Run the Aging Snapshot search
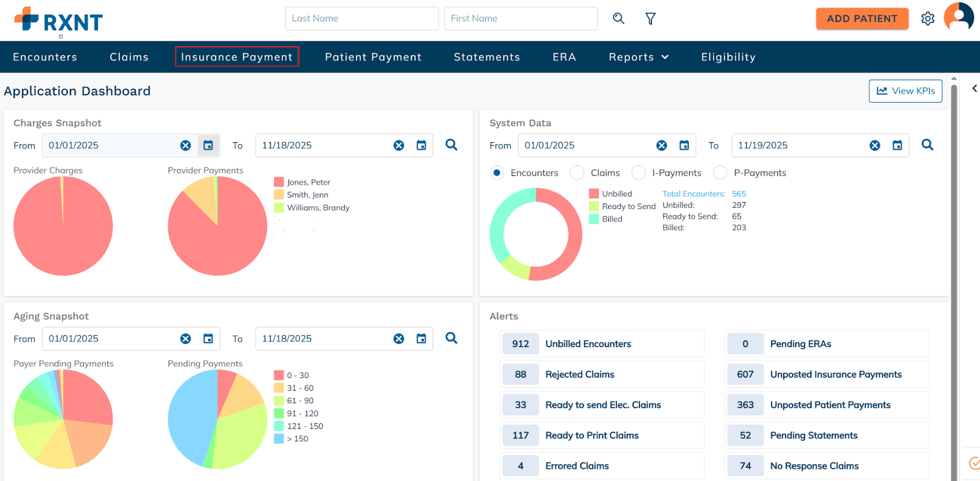The height and width of the screenshot is (481, 980). coord(451,338)
